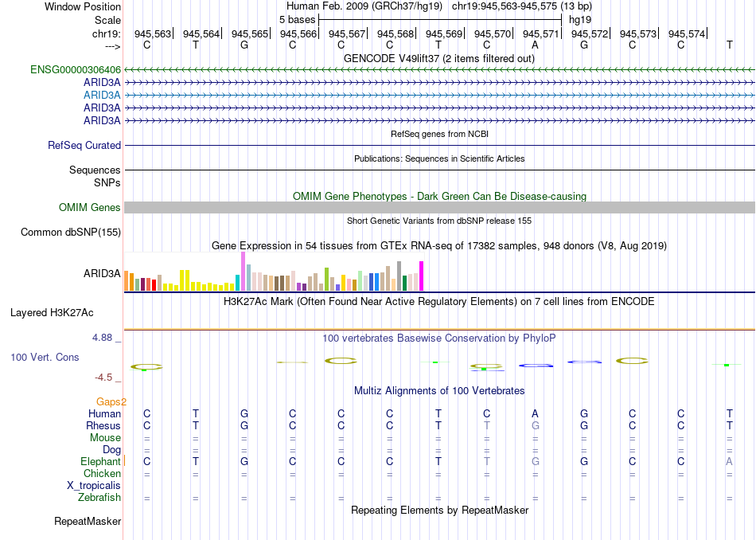Click the A base in the ruler sequence
This screenshot has height=540, width=756.
click(x=535, y=45)
